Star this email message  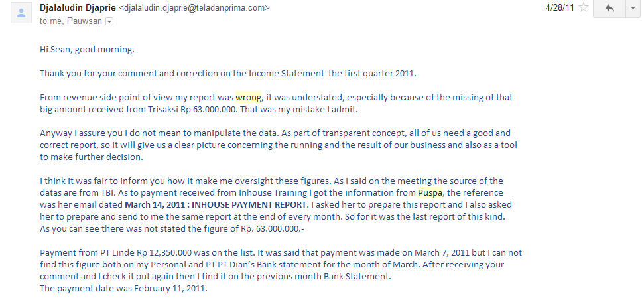584,8
